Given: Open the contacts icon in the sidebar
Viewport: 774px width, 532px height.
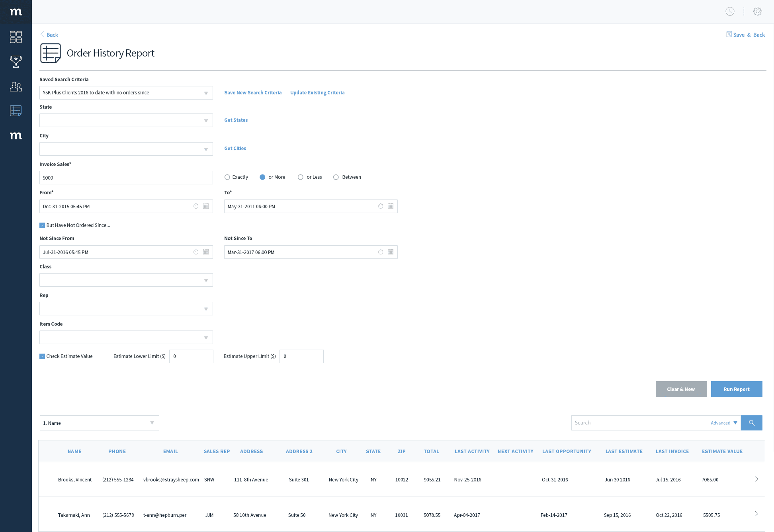Looking at the screenshot, I should [x=16, y=86].
